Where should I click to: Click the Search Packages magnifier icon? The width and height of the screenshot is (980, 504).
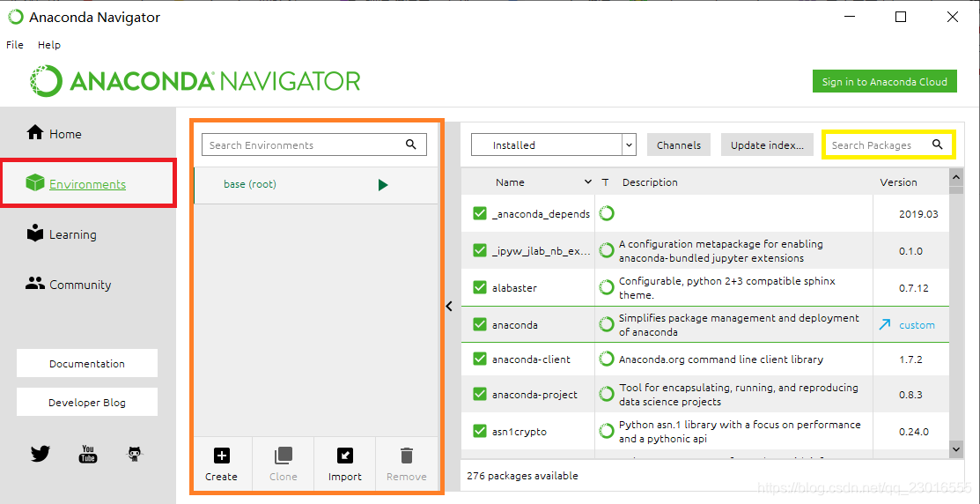tap(937, 145)
